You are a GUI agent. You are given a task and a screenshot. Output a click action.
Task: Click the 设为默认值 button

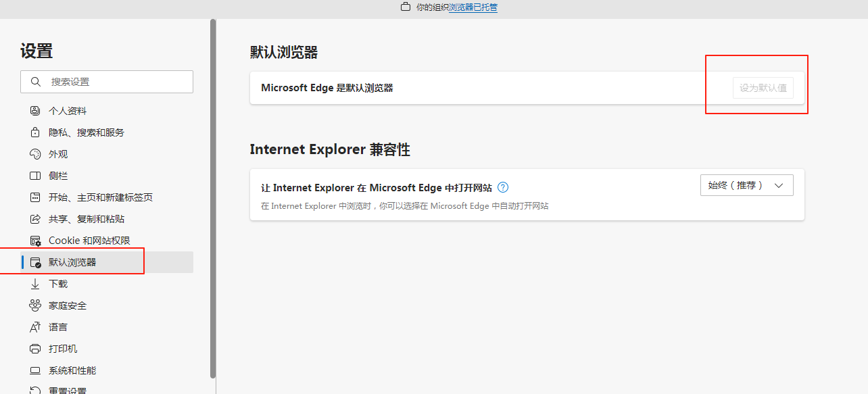tap(763, 88)
